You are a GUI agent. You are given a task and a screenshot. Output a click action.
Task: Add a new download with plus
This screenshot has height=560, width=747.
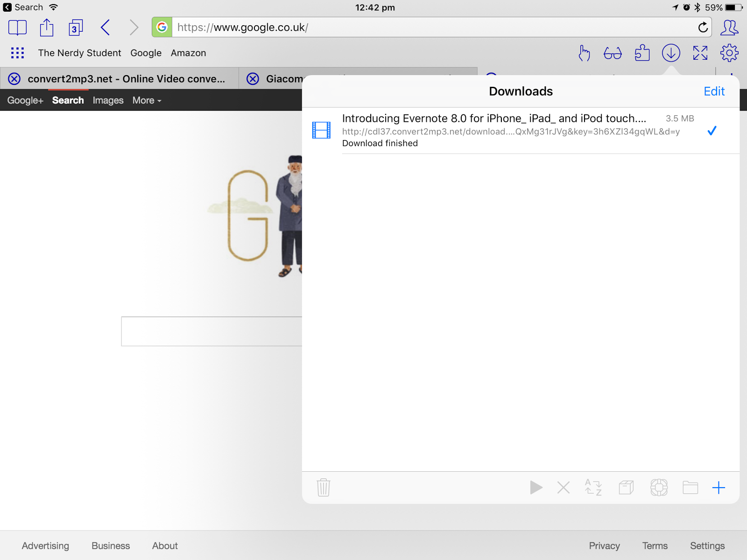click(x=719, y=488)
